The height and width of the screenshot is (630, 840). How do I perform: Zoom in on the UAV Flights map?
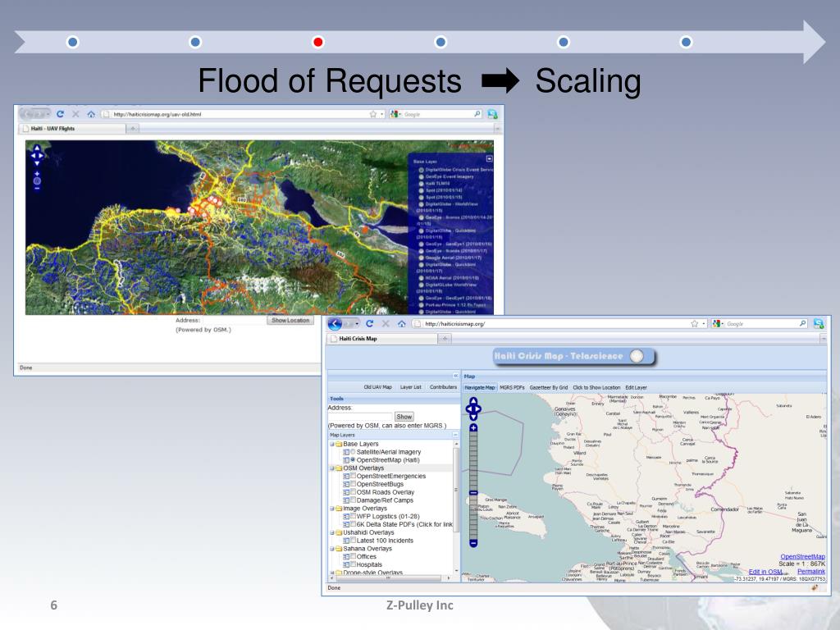point(37,174)
